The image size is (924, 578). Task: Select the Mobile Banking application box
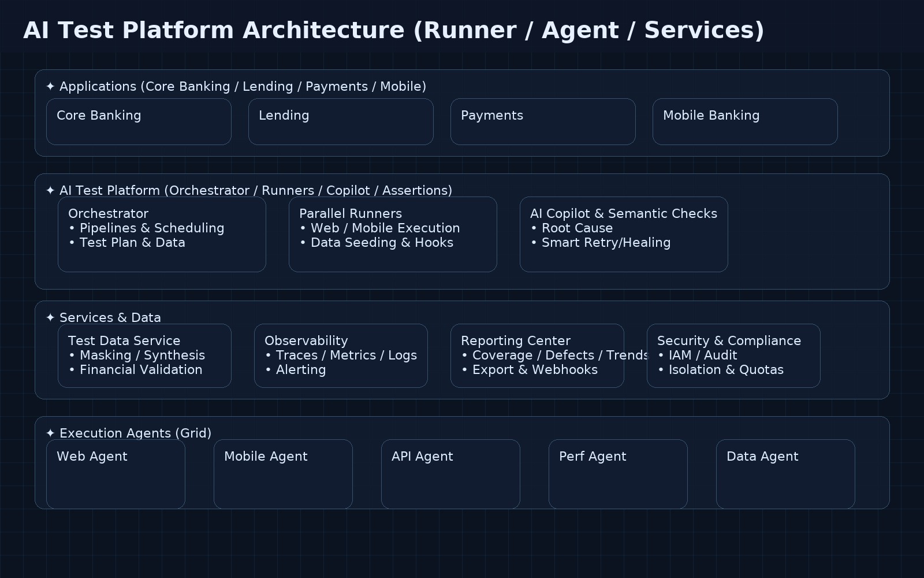click(x=745, y=121)
